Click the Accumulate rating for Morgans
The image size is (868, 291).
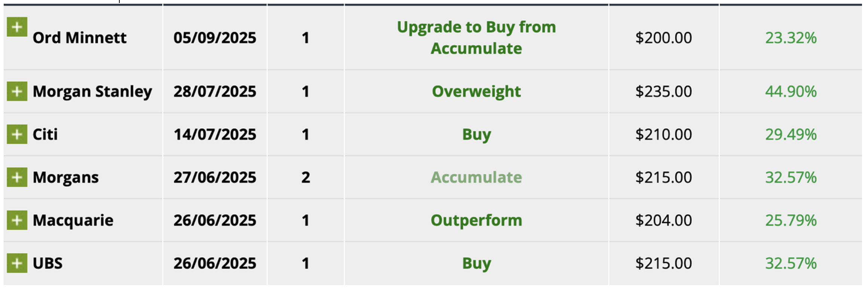(476, 178)
